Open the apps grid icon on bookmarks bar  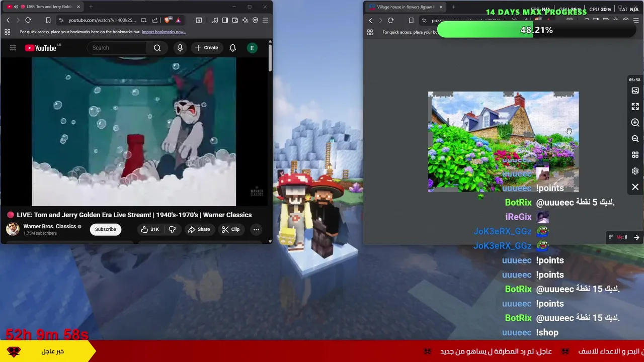pyautogui.click(x=7, y=32)
